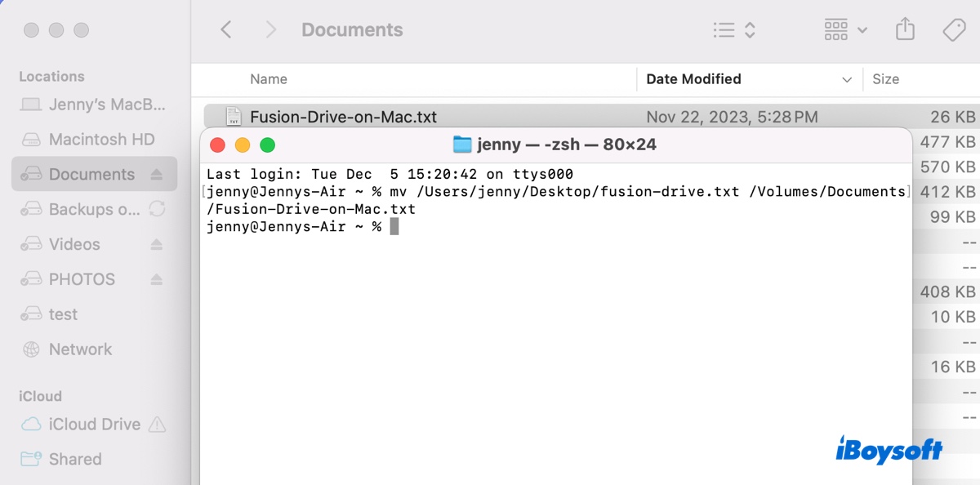The width and height of the screenshot is (980, 485).
Task: Sort files by Name column header
Action: 269,79
